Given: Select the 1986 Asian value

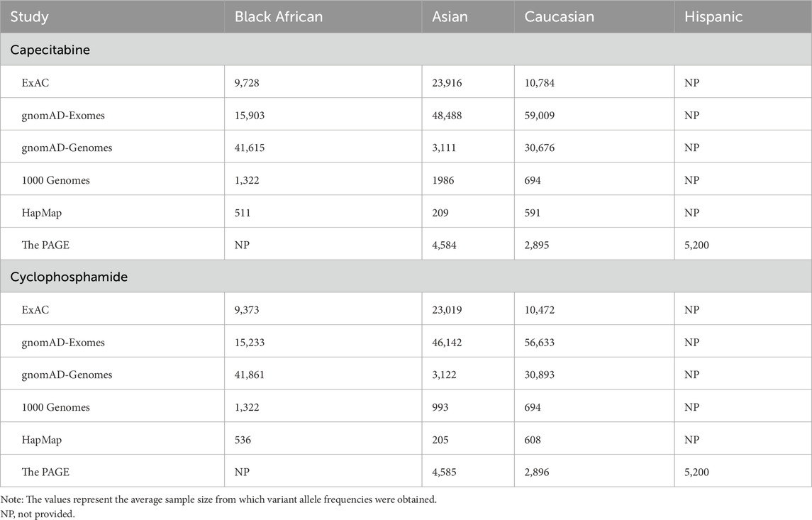Looking at the screenshot, I should pos(443,180).
